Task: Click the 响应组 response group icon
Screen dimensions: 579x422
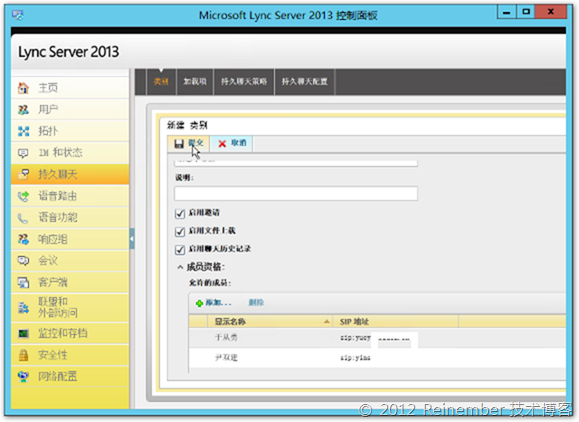Action: pyautogui.click(x=23, y=239)
